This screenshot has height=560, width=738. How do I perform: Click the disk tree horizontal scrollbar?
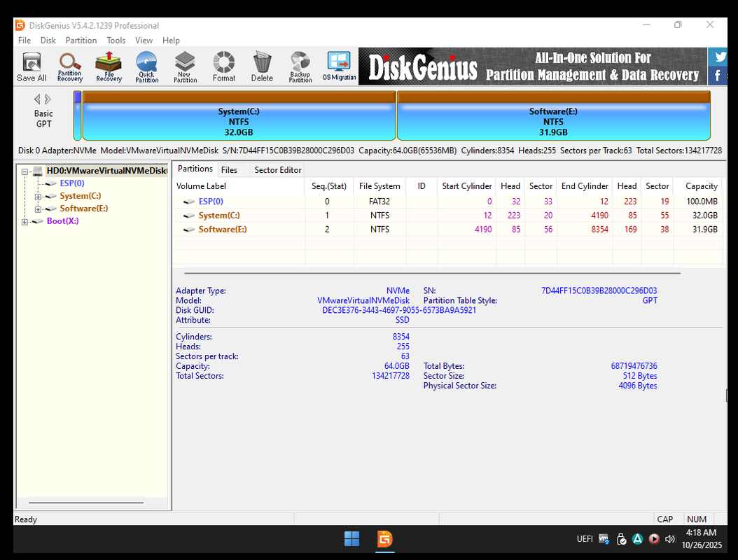point(86,503)
